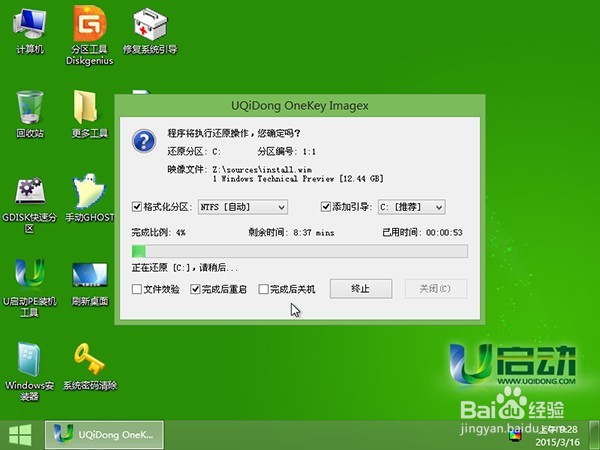Toggle 格式化分区 checkbox
This screenshot has width=600, height=450.
coord(137,207)
